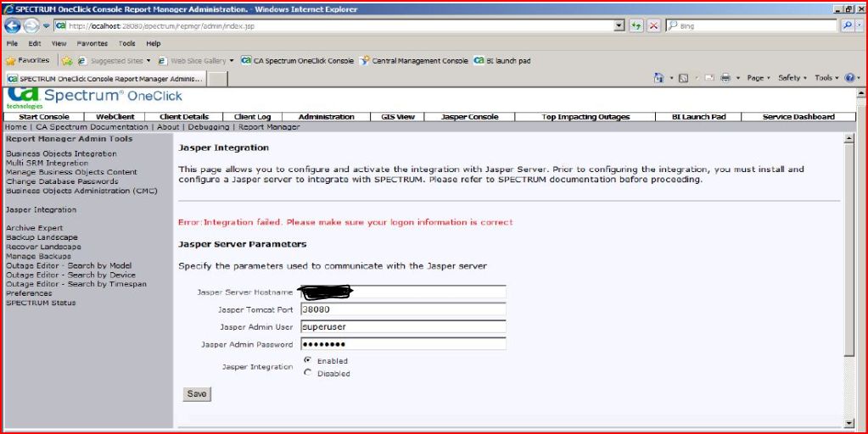868x434 pixels.
Task: Open the CA Spectrum Documentation link
Action: (x=92, y=127)
